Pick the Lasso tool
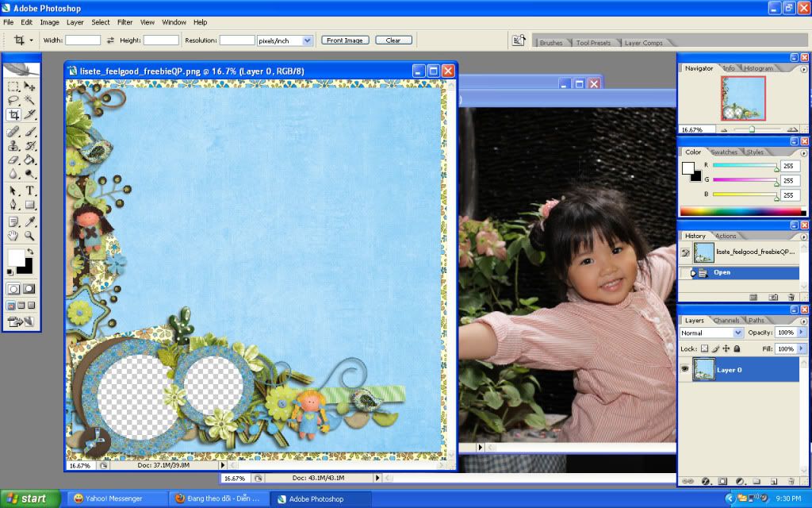Image resolution: width=812 pixels, height=508 pixels. click(13, 101)
